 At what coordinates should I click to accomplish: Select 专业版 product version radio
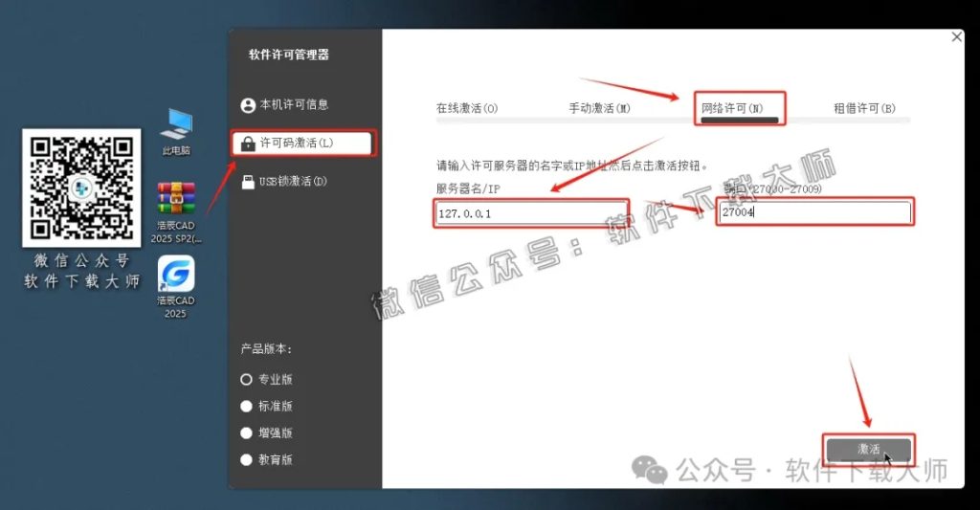(246, 379)
